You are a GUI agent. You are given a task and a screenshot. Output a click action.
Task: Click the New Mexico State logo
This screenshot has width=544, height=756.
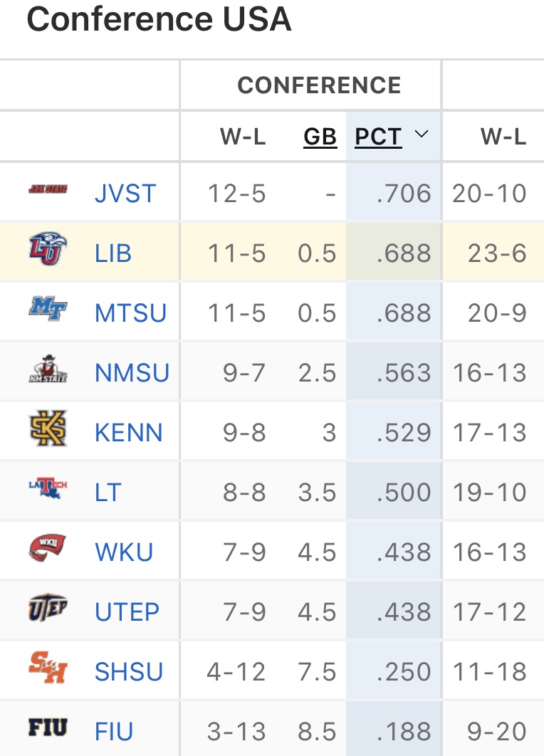pyautogui.click(x=48, y=369)
